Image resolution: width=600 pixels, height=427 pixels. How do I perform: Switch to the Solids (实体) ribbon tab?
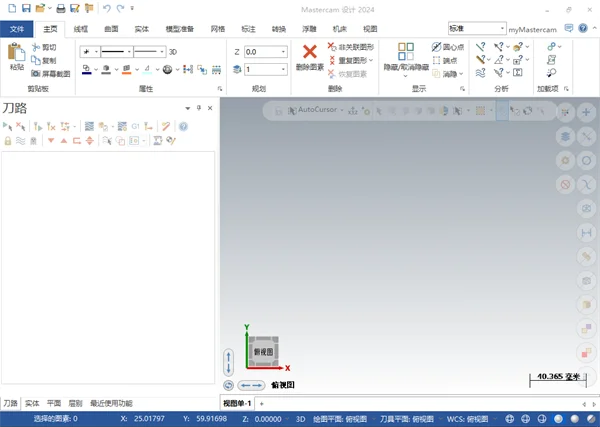click(x=142, y=29)
